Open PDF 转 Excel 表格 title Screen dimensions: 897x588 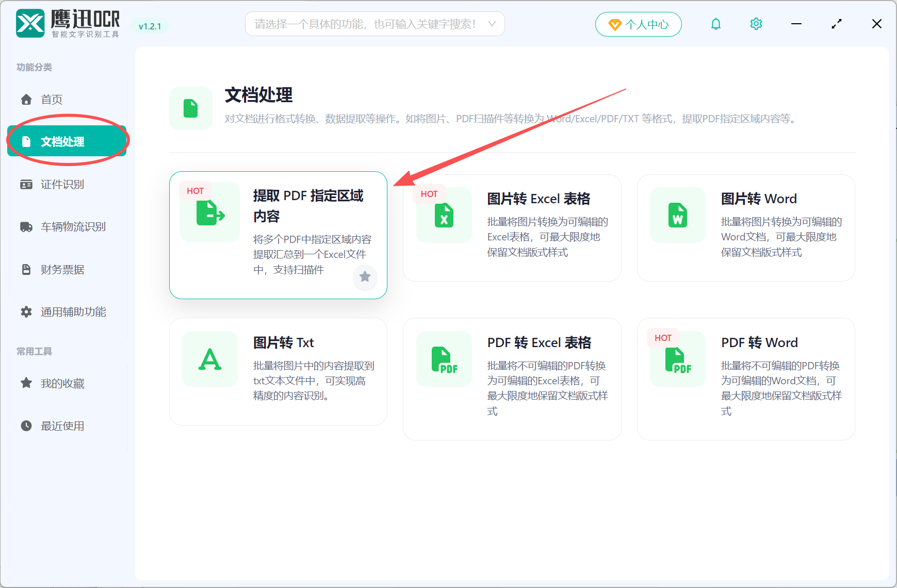539,342
